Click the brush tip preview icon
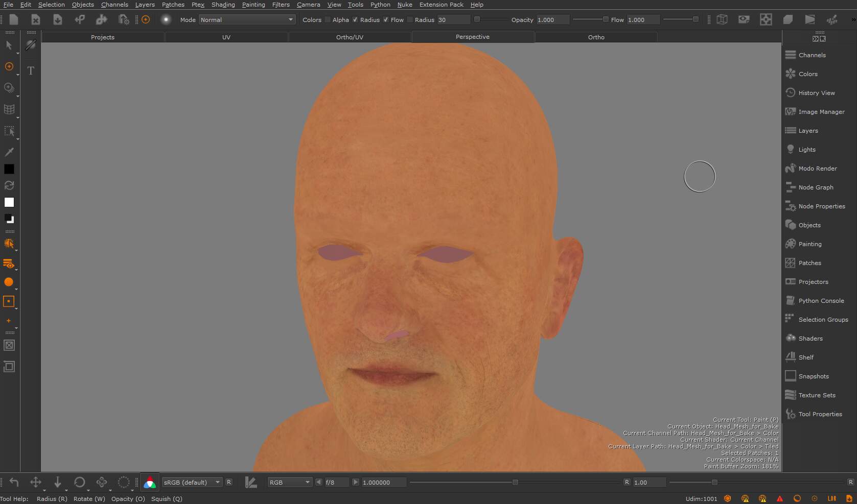Image resolution: width=857 pixels, height=504 pixels. coord(166,19)
